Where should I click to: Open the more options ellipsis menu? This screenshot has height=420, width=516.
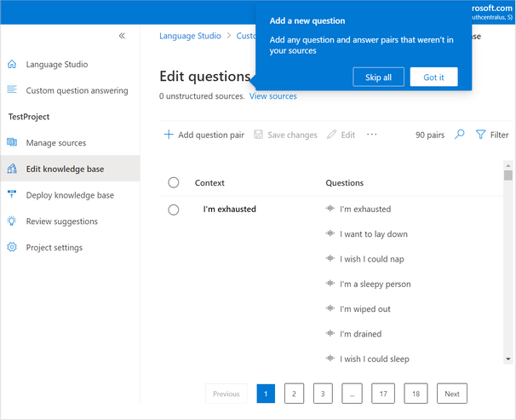click(x=372, y=135)
